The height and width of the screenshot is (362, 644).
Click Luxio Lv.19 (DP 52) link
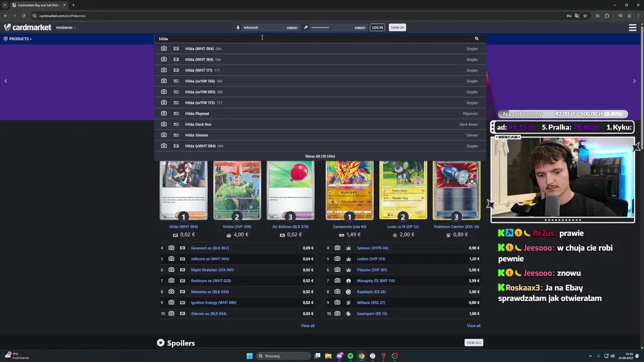coord(403,227)
